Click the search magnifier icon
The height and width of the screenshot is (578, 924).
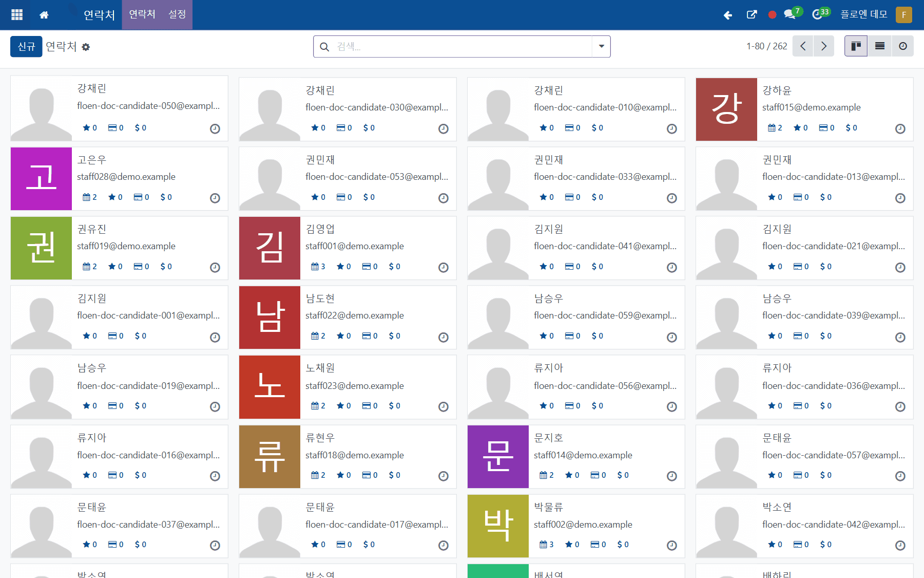(x=324, y=47)
